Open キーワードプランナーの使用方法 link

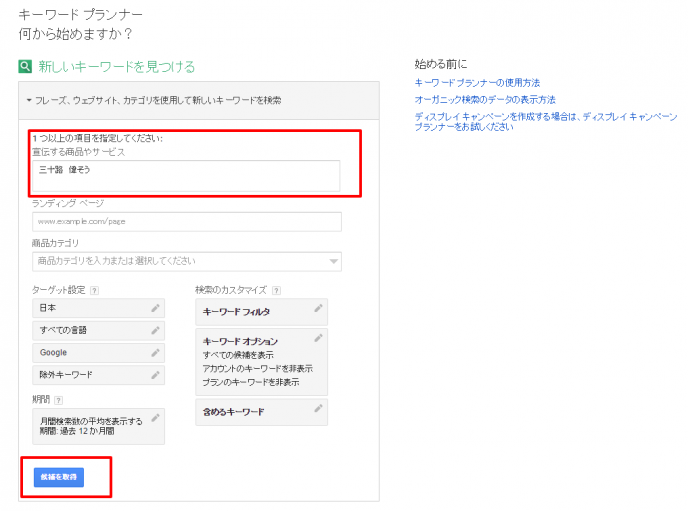coord(477,82)
